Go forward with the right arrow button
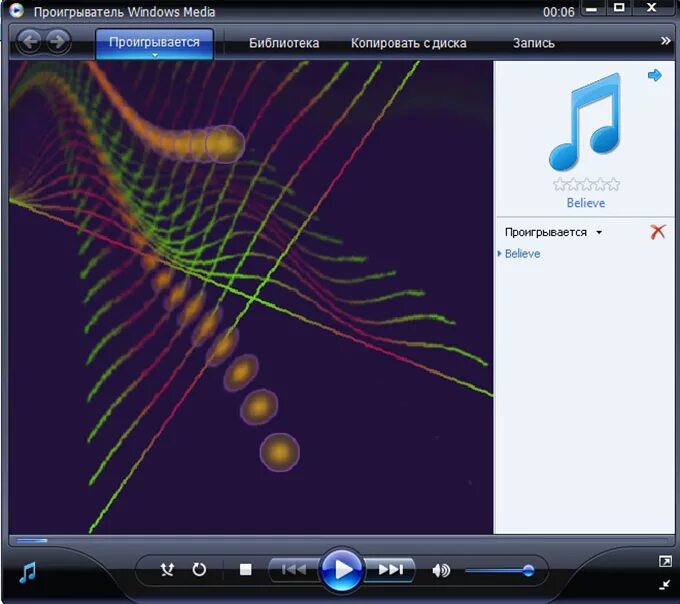 tap(58, 42)
